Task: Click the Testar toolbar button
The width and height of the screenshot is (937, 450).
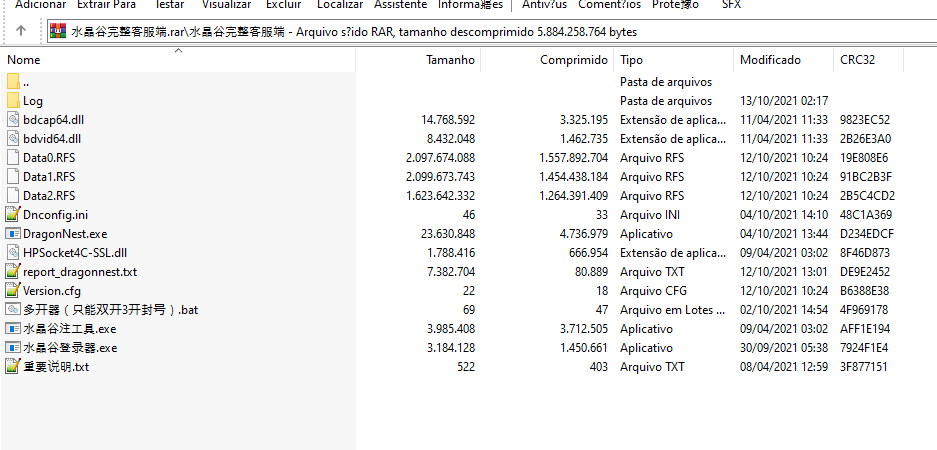Action: click(x=169, y=5)
